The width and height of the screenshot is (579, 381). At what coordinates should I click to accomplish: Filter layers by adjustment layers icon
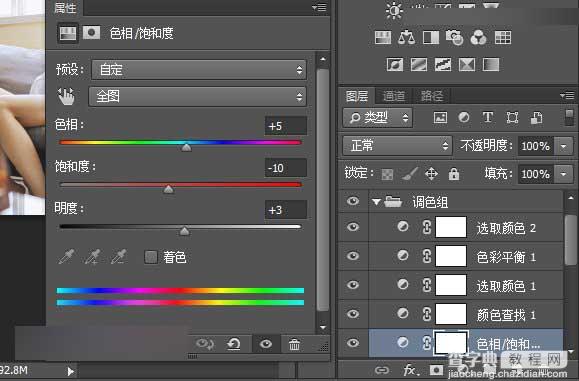(464, 117)
